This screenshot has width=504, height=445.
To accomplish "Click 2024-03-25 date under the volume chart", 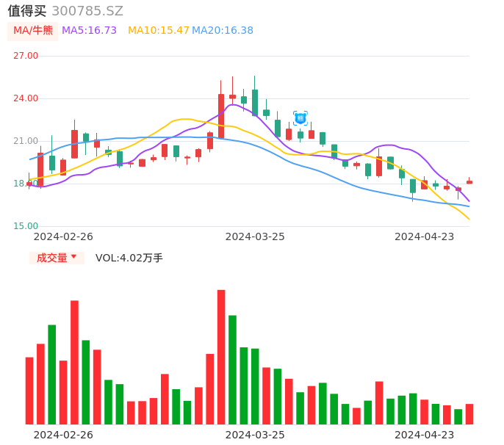I will (x=255, y=435).
